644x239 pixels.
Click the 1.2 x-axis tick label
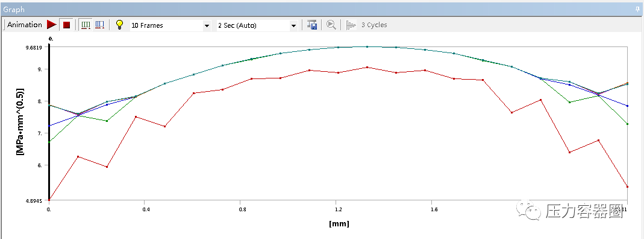[339, 209]
